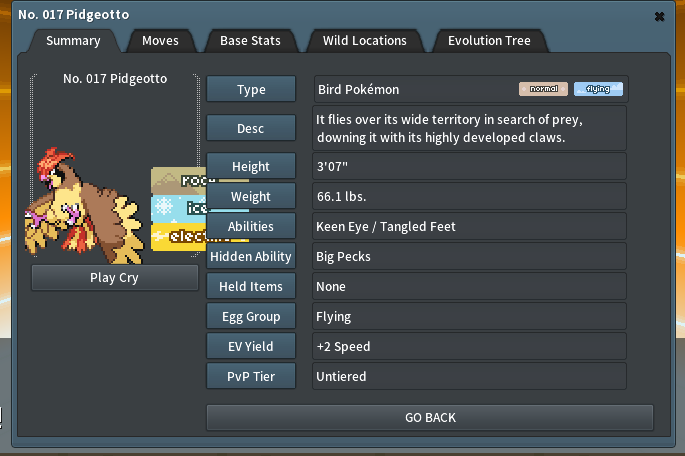The width and height of the screenshot is (685, 456).
Task: Click the height value 3'07"
Action: pos(332,166)
